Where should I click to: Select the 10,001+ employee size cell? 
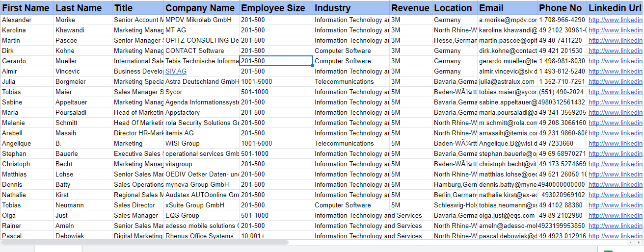click(x=276, y=236)
